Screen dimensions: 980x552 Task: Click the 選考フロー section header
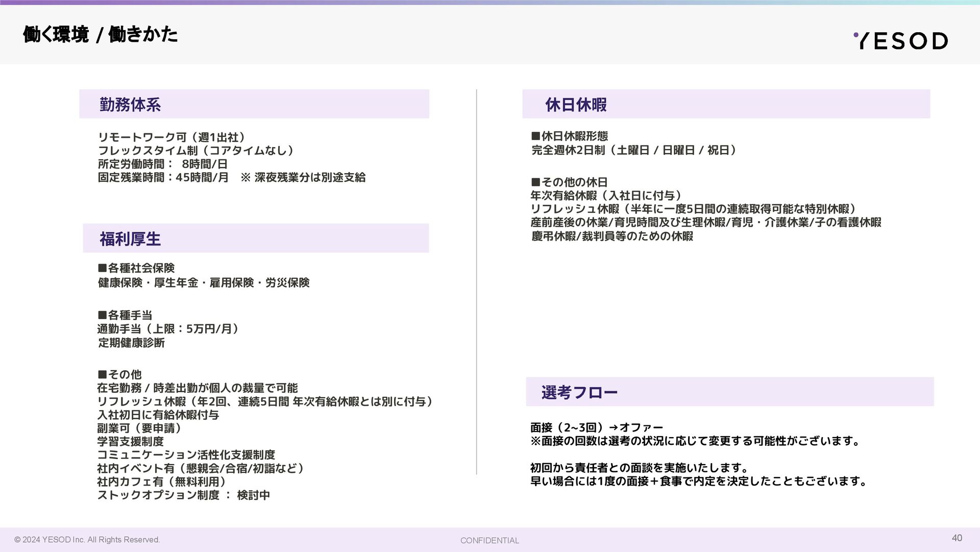[579, 393]
